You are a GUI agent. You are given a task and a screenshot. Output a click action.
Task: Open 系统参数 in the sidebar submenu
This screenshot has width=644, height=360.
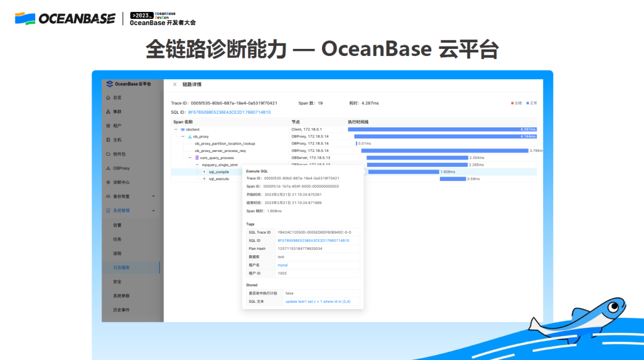click(x=122, y=296)
